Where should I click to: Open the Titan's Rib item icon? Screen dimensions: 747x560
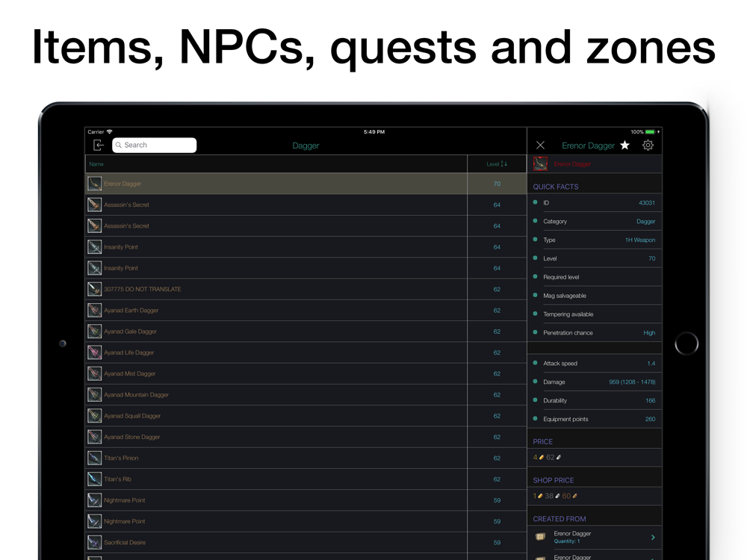[94, 479]
